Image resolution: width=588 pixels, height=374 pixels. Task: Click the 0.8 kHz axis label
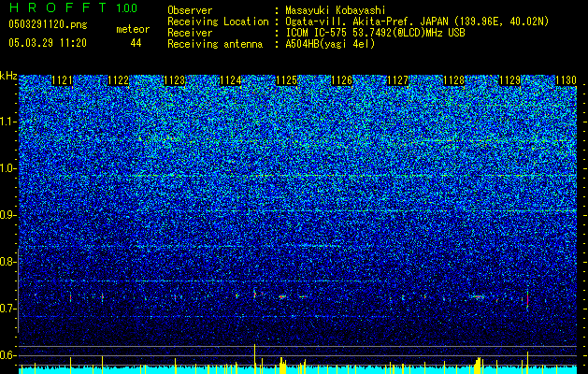7,262
